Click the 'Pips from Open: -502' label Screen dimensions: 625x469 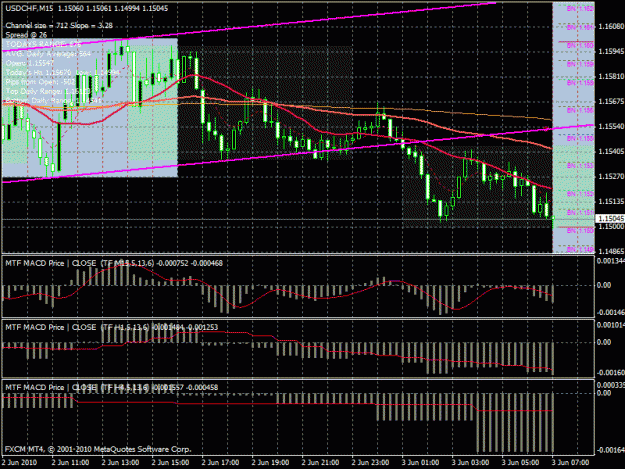tap(40, 82)
